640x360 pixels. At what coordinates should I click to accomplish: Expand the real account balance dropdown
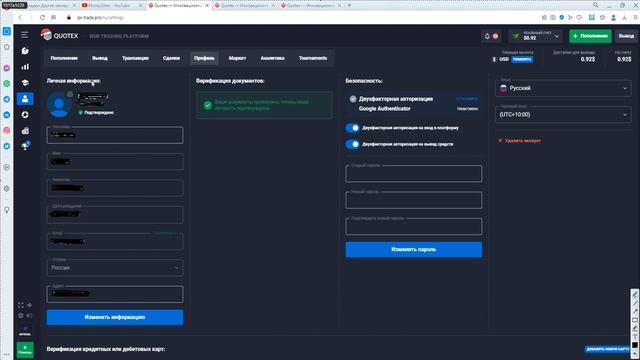556,36
